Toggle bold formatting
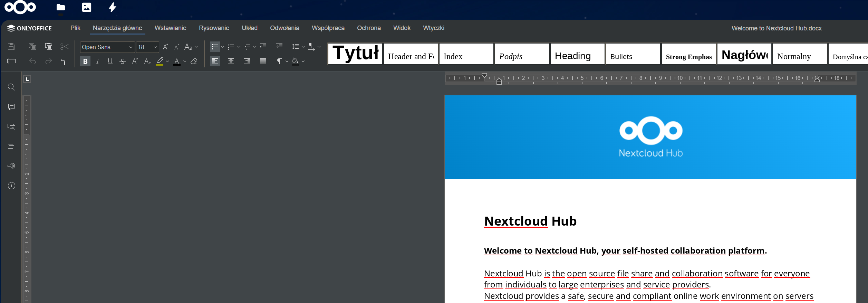 click(x=85, y=61)
